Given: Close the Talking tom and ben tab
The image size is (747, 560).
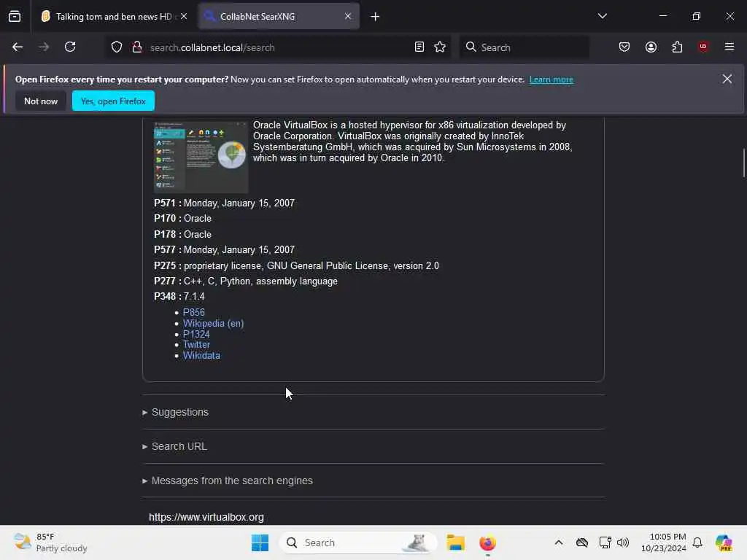Looking at the screenshot, I should [x=184, y=16].
